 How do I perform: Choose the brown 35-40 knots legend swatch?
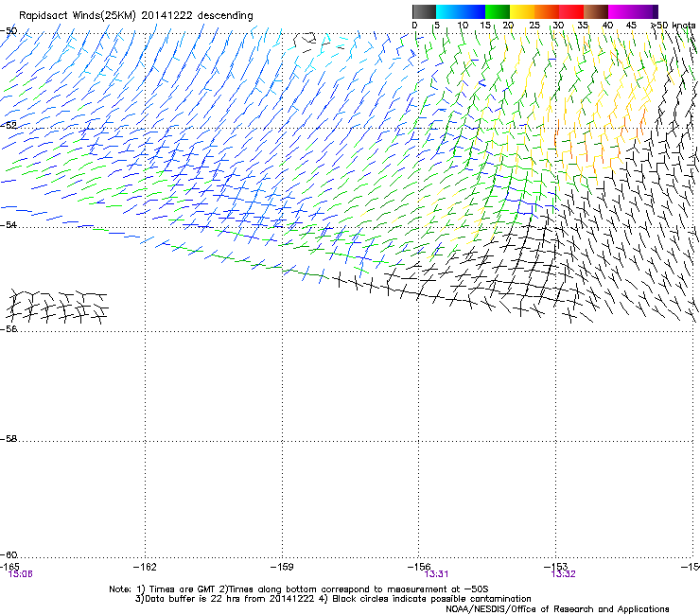pyautogui.click(x=596, y=11)
